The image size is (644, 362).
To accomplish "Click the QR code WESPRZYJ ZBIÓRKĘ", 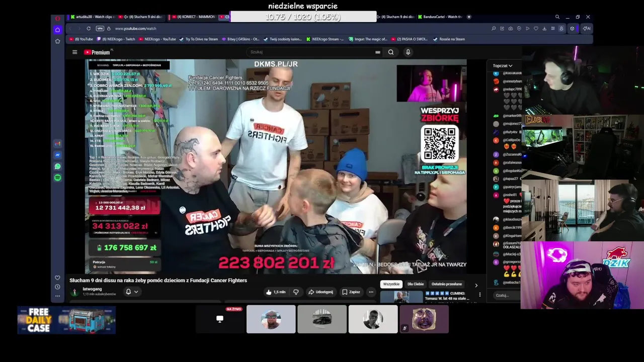I will click(x=440, y=144).
